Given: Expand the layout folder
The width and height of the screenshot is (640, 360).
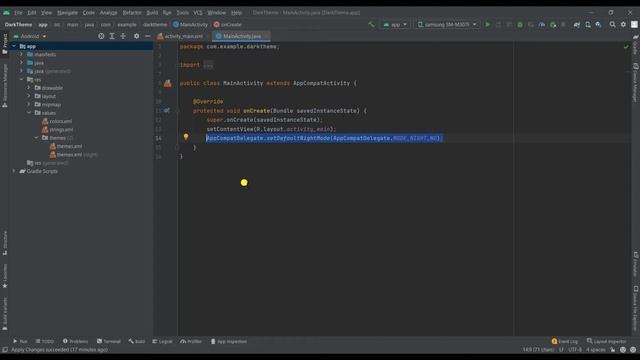Looking at the screenshot, I should coord(29,96).
